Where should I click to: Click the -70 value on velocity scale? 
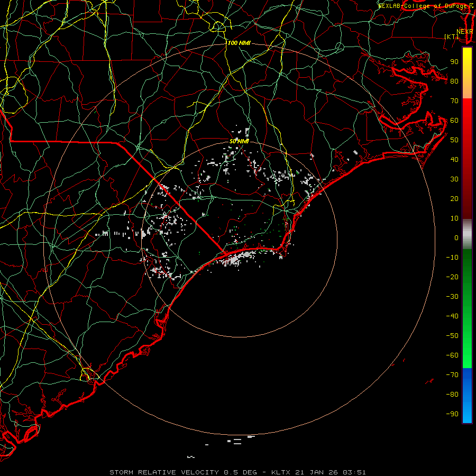(452, 375)
